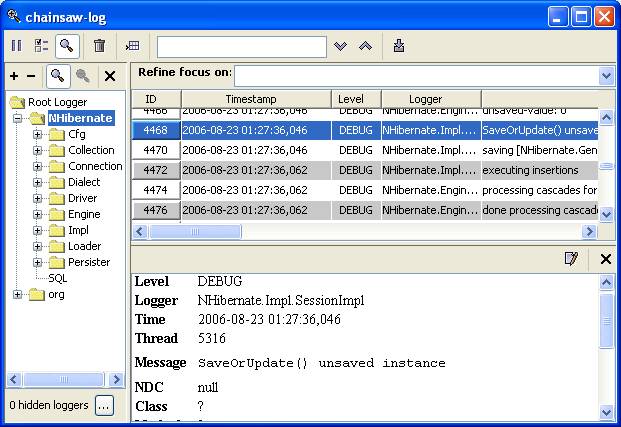This screenshot has height=427, width=621.
Task: Edit detail layout with pencil icon
Action: coord(571,259)
